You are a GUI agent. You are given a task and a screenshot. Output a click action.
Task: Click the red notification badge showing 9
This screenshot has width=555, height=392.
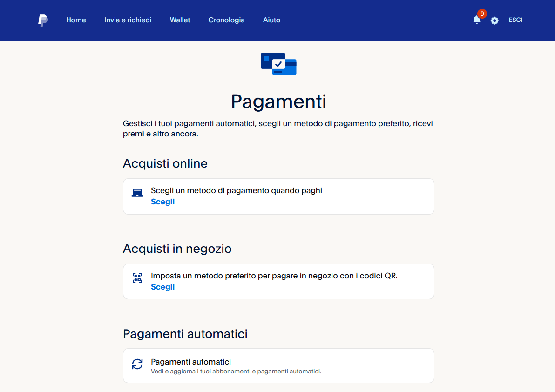[482, 14]
